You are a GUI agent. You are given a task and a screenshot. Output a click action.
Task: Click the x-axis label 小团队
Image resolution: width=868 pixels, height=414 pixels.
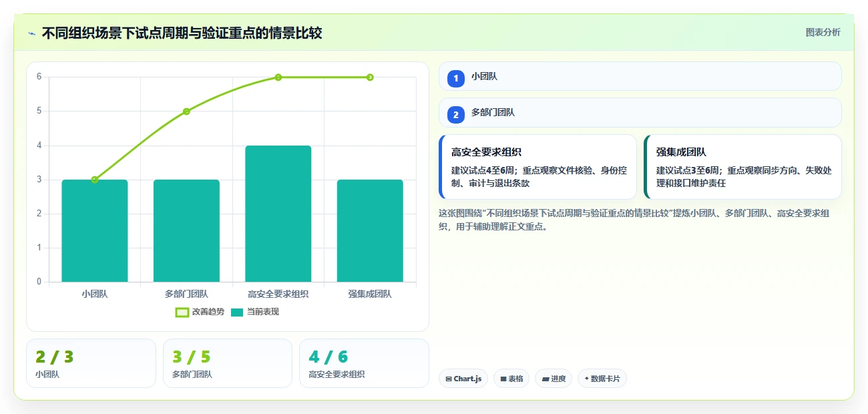[95, 294]
